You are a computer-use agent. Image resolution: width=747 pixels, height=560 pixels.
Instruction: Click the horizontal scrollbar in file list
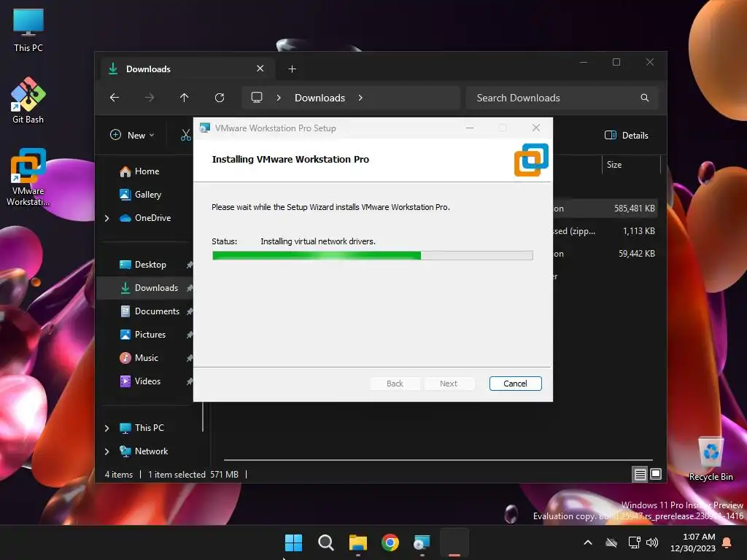[x=438, y=460]
